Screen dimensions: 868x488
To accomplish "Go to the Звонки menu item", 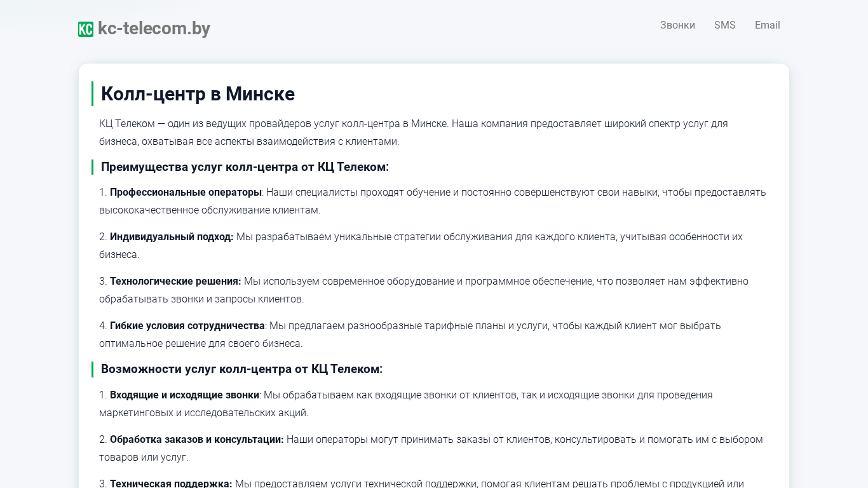I will [x=677, y=25].
